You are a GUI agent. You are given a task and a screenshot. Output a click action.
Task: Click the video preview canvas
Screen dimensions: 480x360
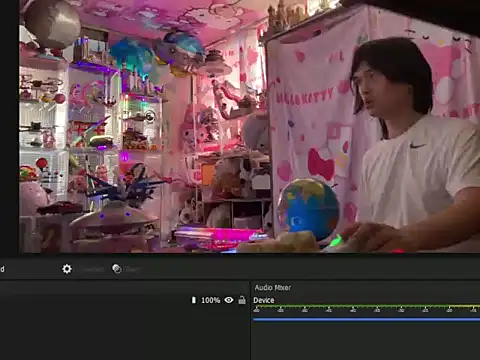click(249, 126)
